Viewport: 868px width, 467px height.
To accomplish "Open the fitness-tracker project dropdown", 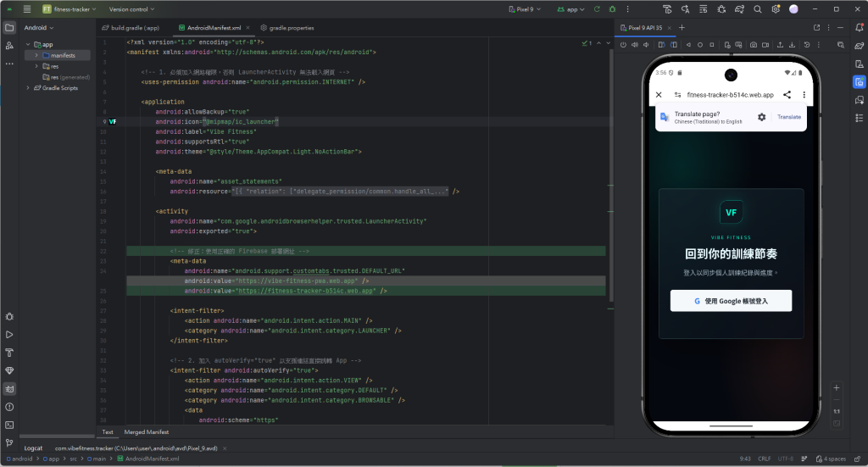I will coord(70,9).
